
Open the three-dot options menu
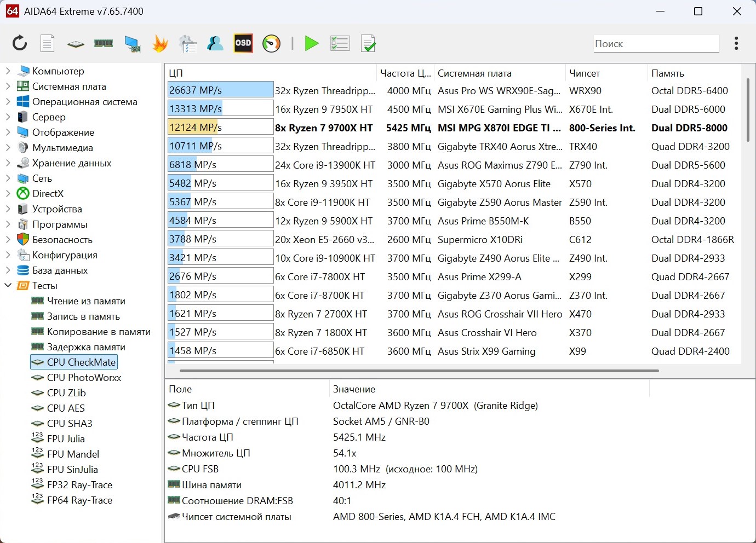coord(736,43)
